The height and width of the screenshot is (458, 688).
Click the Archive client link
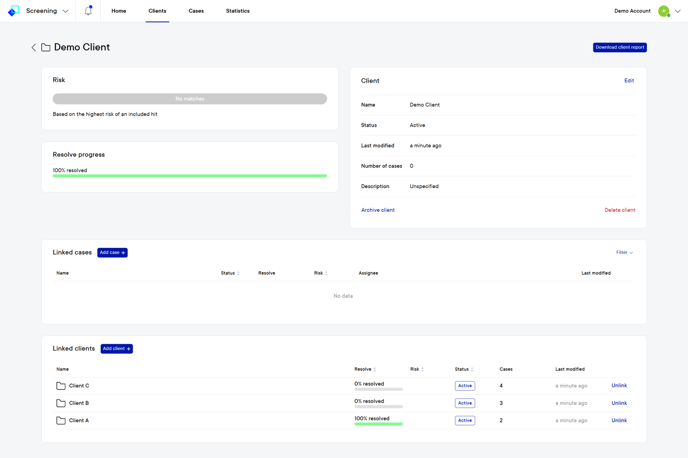pyautogui.click(x=378, y=210)
